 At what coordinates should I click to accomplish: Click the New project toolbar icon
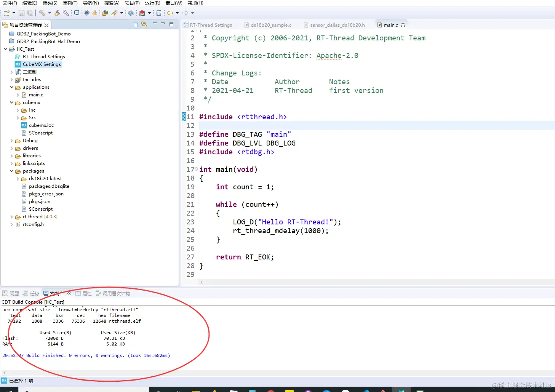point(6,13)
